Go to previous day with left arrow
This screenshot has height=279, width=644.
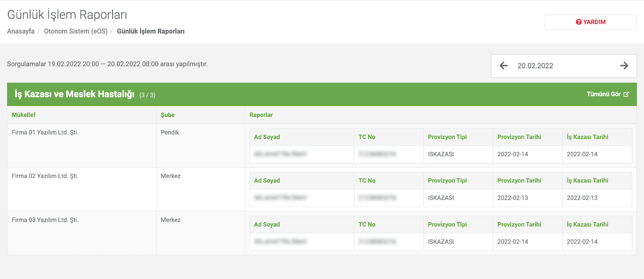[x=503, y=65]
